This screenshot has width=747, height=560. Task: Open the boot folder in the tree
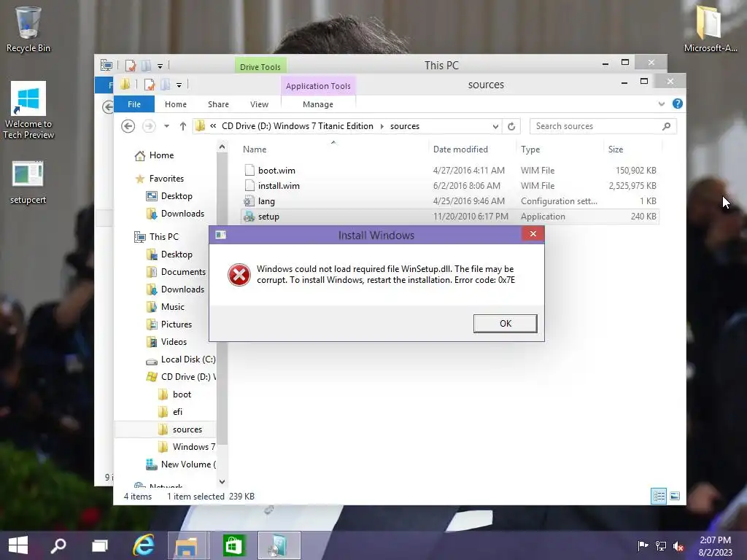(182, 394)
